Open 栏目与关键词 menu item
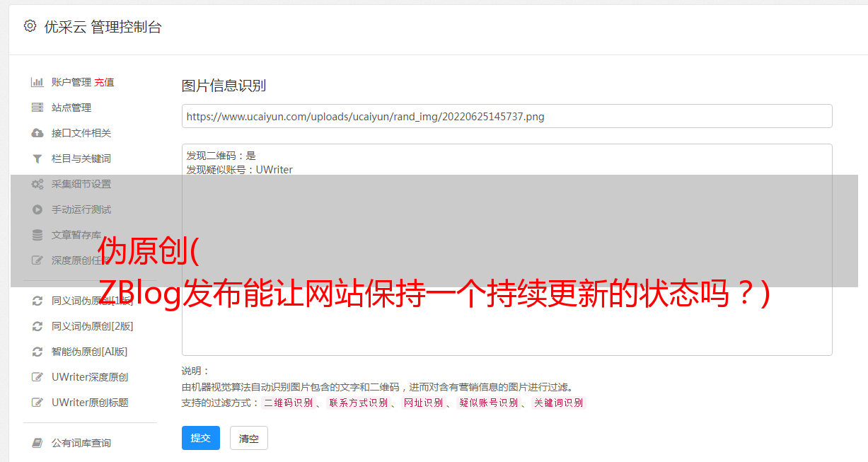 tap(81, 158)
